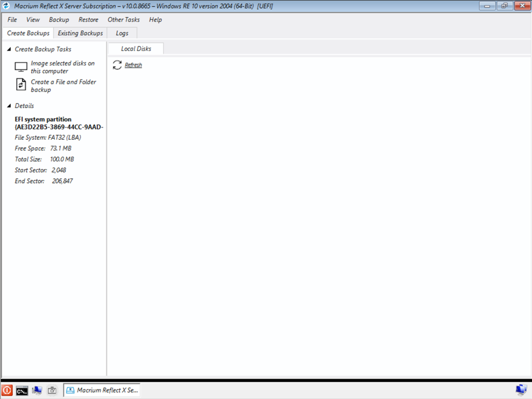Switch to the Logs tab
Screen dimensions: 532x399
tap(122, 33)
